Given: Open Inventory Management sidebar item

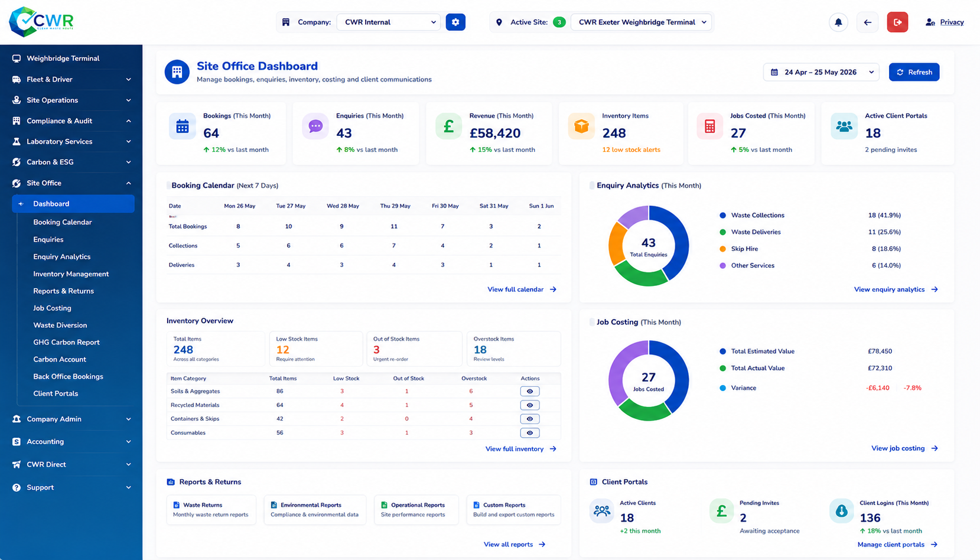Looking at the screenshot, I should point(71,274).
